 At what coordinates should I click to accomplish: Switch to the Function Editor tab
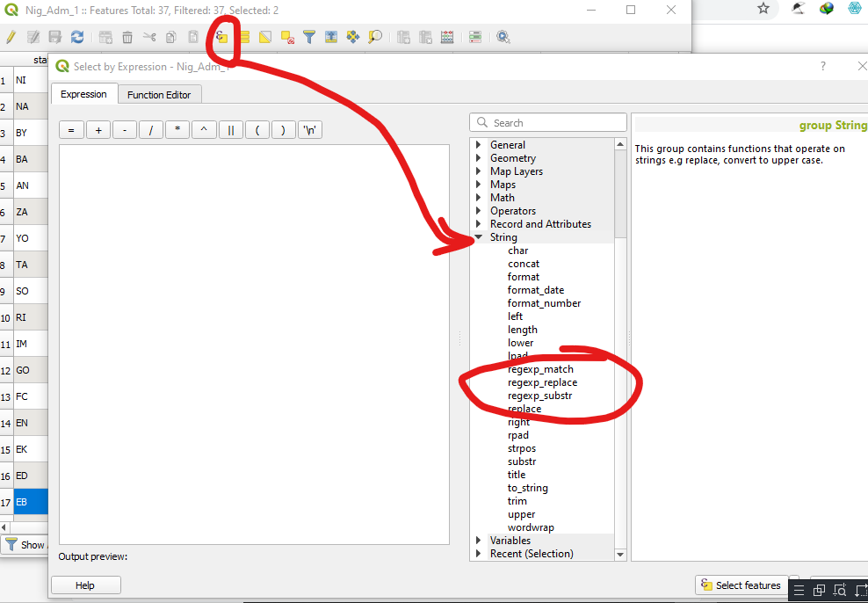[159, 94]
